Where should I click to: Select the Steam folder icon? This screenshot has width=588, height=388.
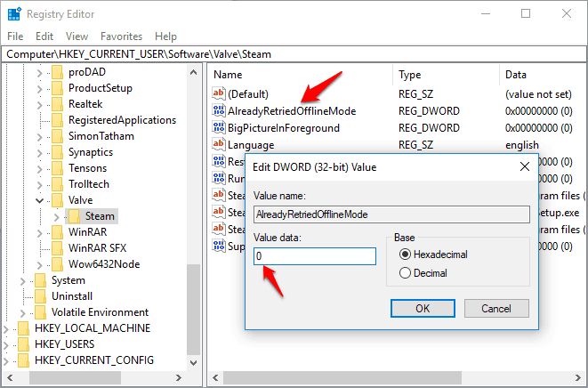[x=74, y=216]
